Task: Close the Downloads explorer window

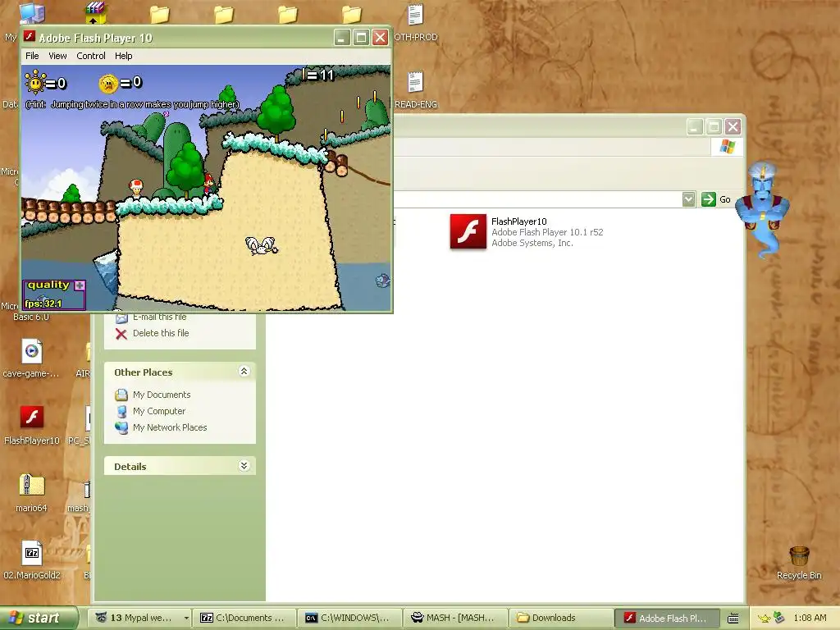Action: 733,127
